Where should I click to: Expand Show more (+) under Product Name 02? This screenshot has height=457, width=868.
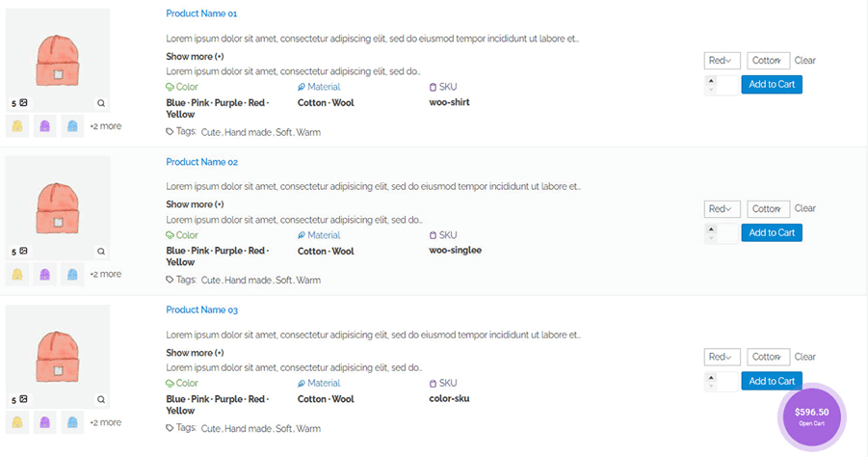[x=195, y=204]
